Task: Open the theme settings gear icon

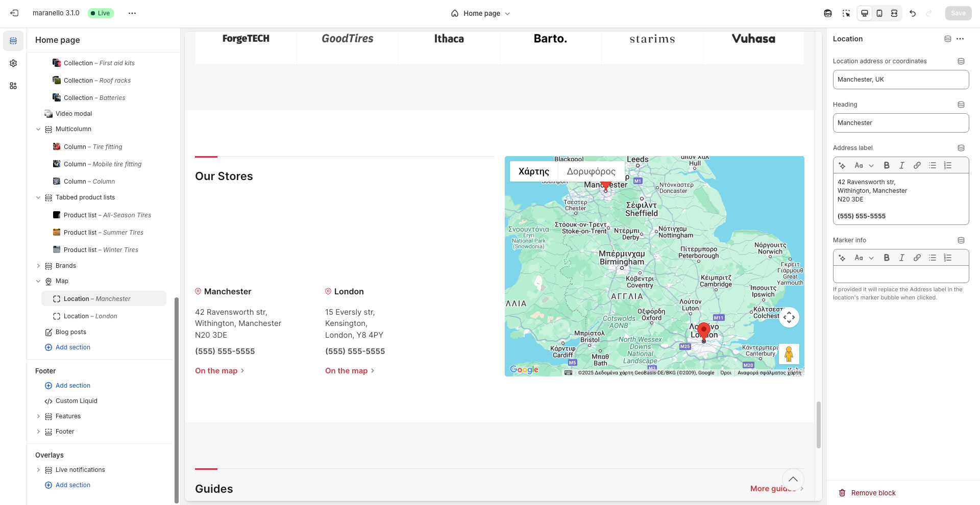Action: click(13, 63)
